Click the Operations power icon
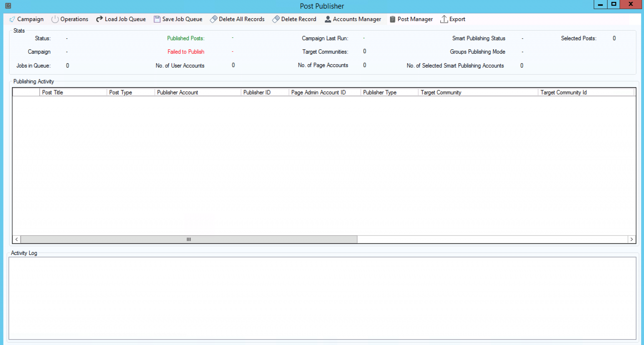Viewport: 644px width, 345px height. coord(54,19)
